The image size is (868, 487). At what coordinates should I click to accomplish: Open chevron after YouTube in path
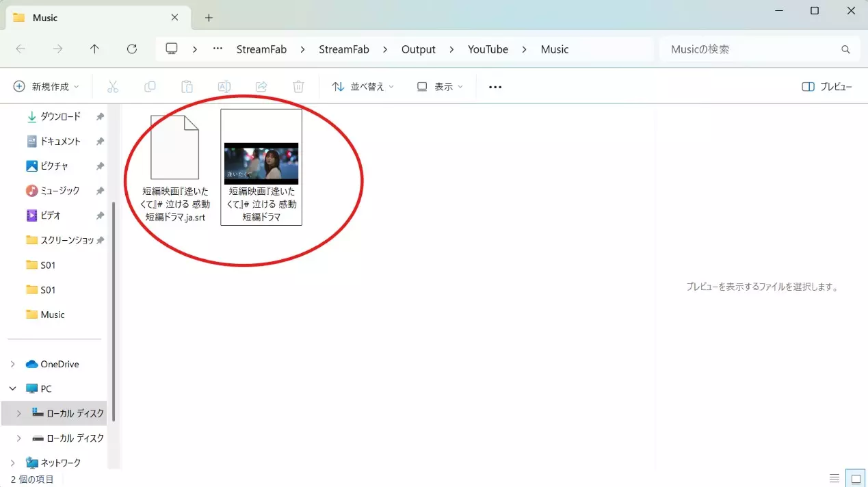click(525, 49)
